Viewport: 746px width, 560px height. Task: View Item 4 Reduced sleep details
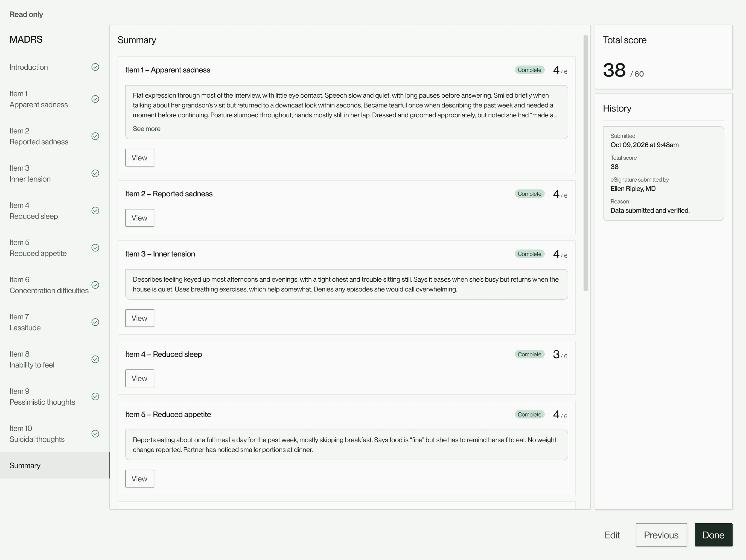tap(140, 378)
